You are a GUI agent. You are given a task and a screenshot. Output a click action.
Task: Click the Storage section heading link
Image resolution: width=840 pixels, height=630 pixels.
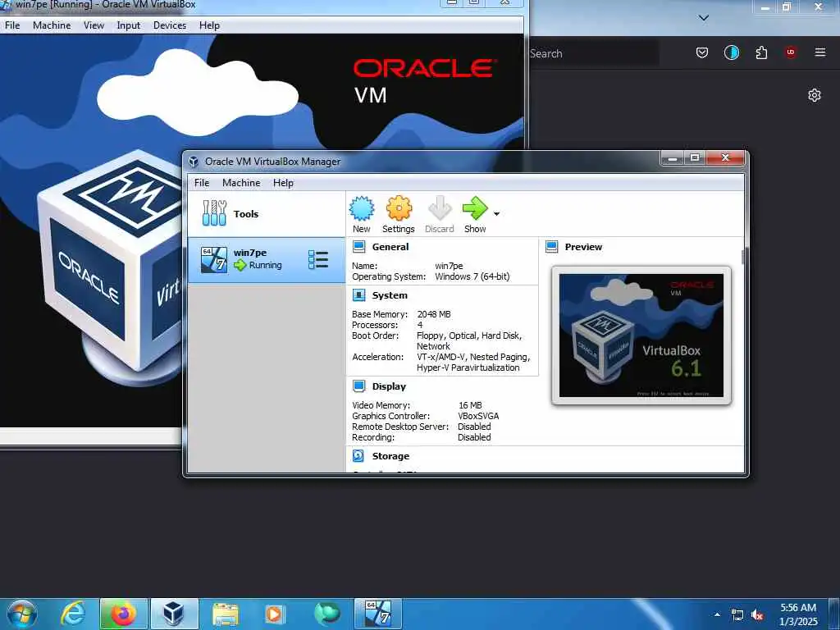pyautogui.click(x=390, y=456)
